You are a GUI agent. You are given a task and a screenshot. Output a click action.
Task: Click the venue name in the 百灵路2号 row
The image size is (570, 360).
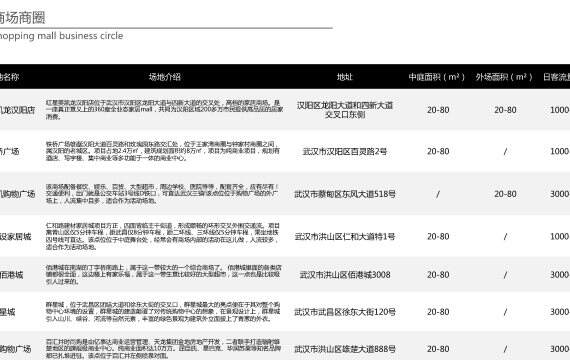tap(9, 151)
